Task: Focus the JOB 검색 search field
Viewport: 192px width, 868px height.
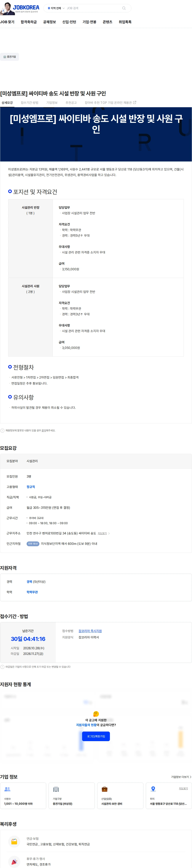Action: point(93,8)
